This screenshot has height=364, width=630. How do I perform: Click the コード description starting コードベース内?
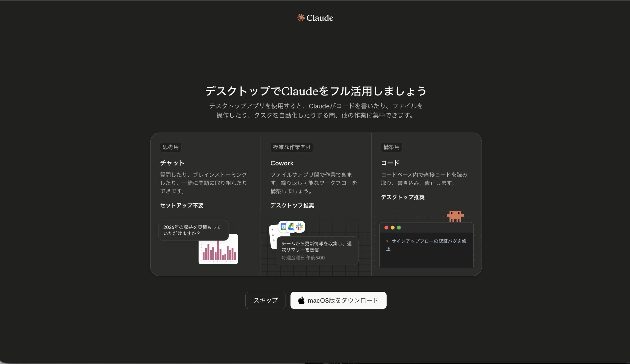pyautogui.click(x=424, y=179)
